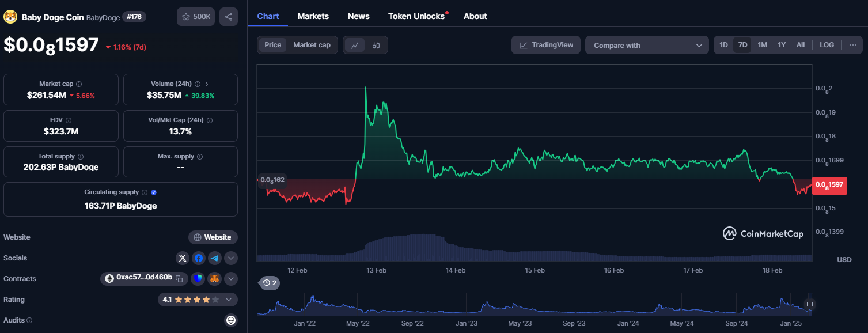Click the 13 Feb label on the date axis
The height and width of the screenshot is (333, 868).
click(376, 270)
